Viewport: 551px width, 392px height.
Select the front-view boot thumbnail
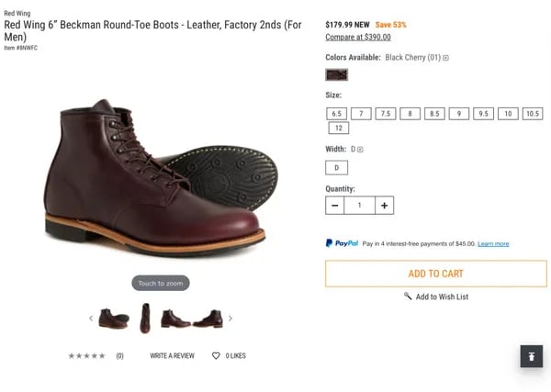pyautogui.click(x=145, y=319)
